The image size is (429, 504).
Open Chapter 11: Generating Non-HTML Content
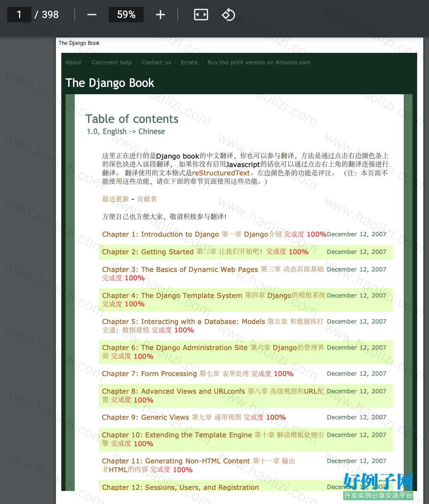[176, 461]
